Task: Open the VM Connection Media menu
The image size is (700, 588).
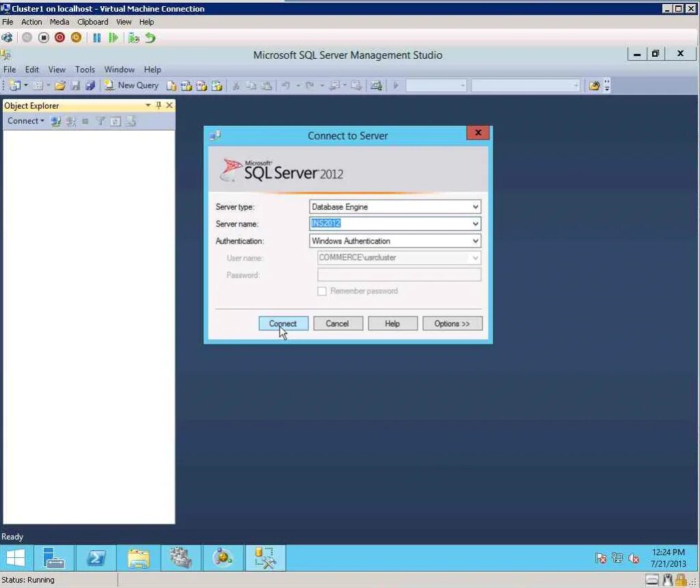Action: click(x=59, y=22)
